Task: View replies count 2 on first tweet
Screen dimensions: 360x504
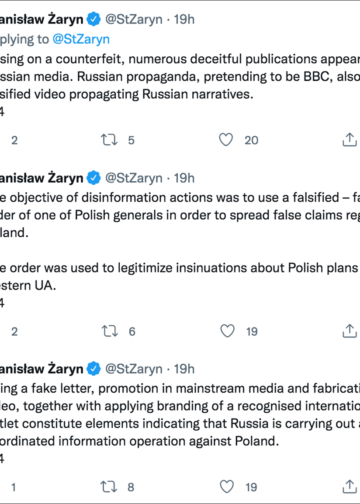Action: tap(14, 140)
